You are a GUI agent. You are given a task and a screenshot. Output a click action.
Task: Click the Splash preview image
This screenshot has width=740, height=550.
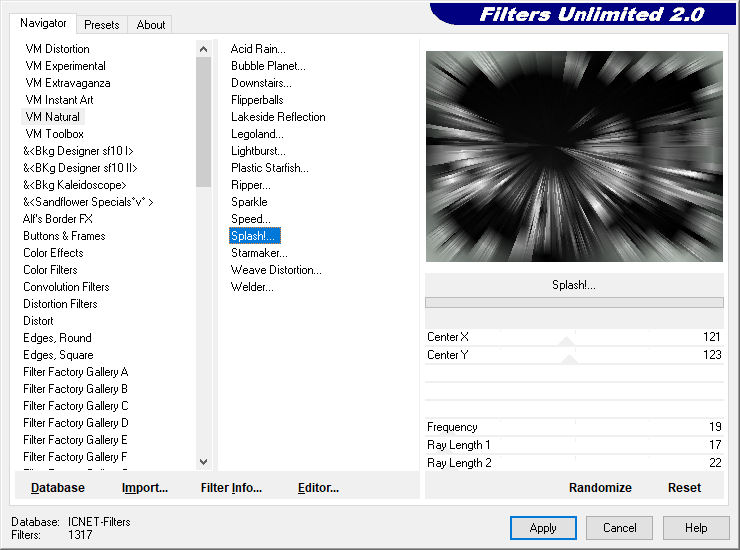(574, 156)
